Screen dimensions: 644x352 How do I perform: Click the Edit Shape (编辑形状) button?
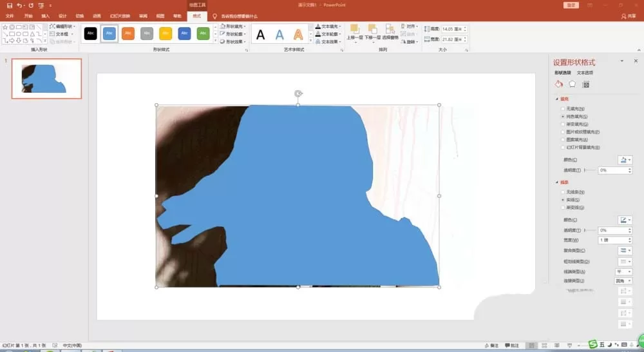click(x=62, y=26)
